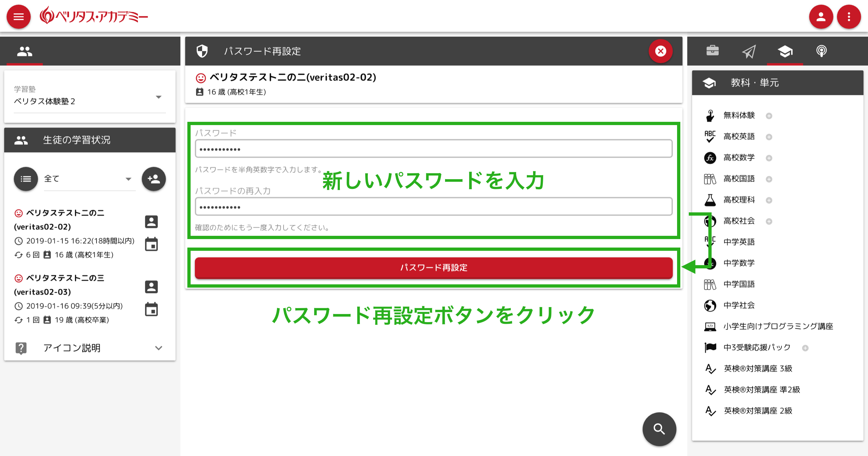Click the round search magnifier button
The image size is (868, 456).
click(x=659, y=429)
